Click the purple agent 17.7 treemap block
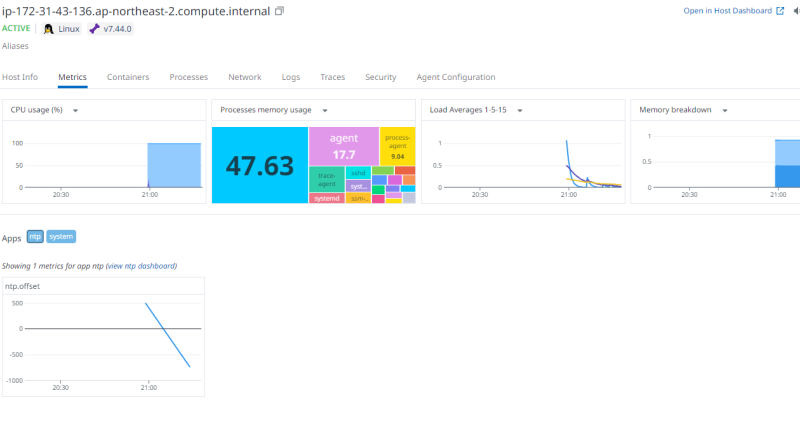Image resolution: width=800 pixels, height=440 pixels. pyautogui.click(x=343, y=146)
